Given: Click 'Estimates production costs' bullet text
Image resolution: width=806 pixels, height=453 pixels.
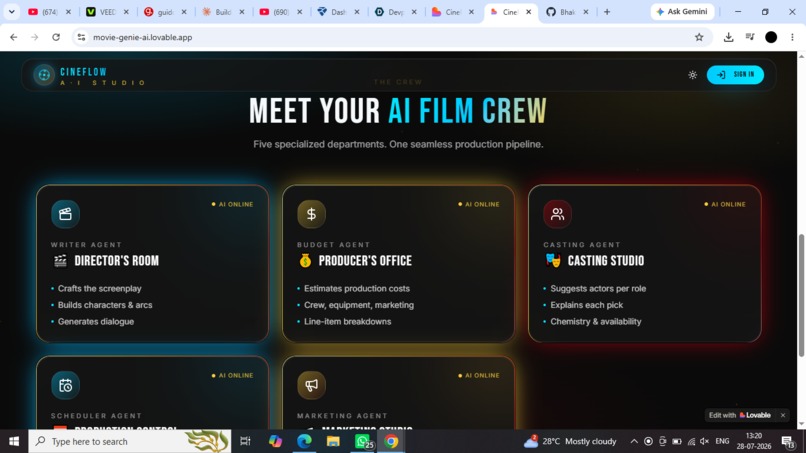Looking at the screenshot, I should click(357, 288).
